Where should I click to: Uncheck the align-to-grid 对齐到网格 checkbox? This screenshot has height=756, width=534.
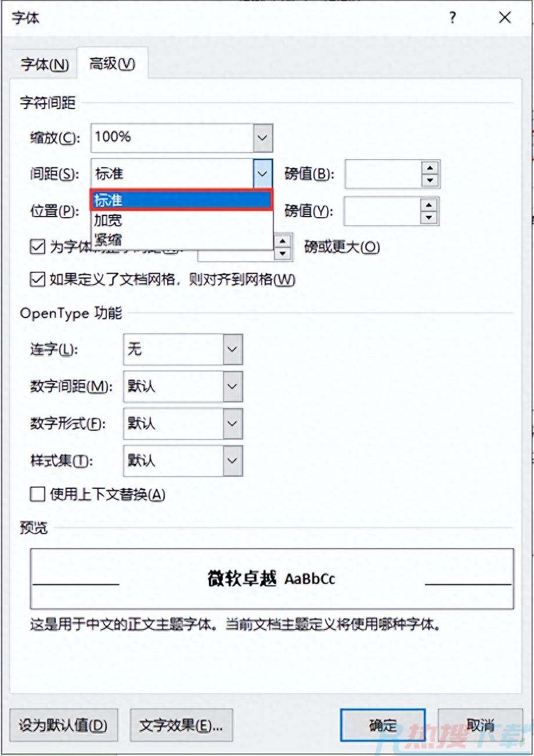pyautogui.click(x=37, y=280)
